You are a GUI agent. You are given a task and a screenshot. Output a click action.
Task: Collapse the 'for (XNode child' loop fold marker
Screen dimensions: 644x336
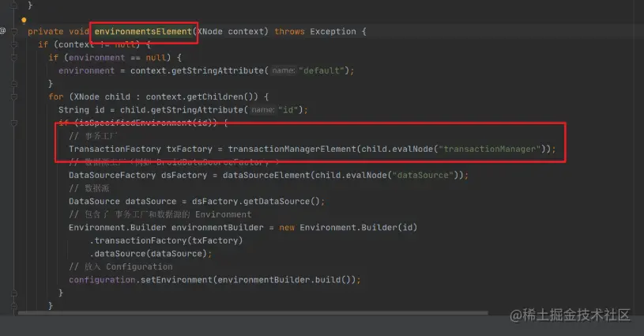14,97
